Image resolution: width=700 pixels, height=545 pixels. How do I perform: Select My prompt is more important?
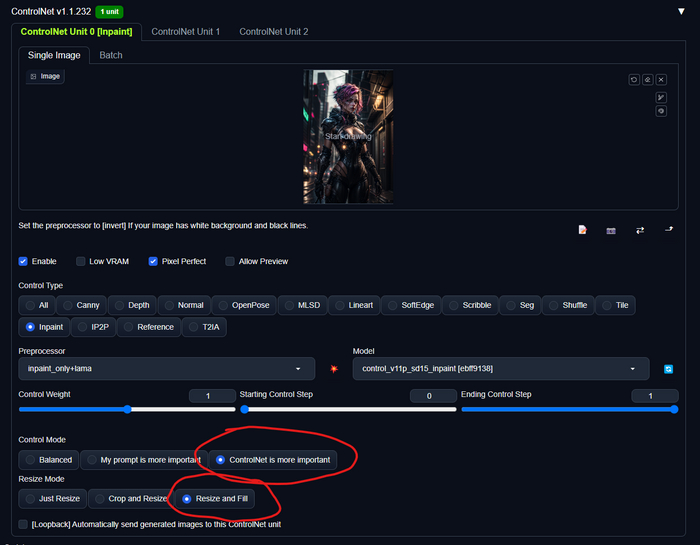click(144, 460)
